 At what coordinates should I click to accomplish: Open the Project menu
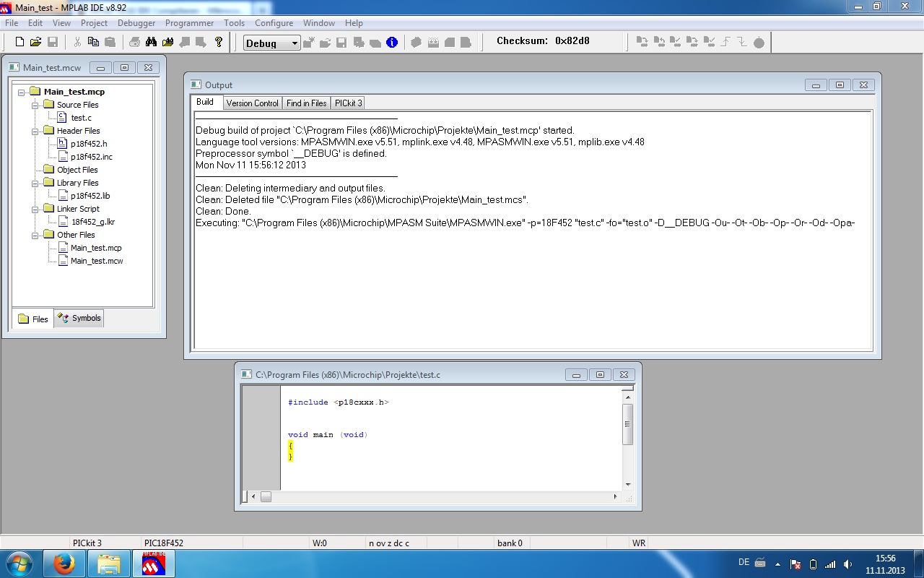pos(94,23)
